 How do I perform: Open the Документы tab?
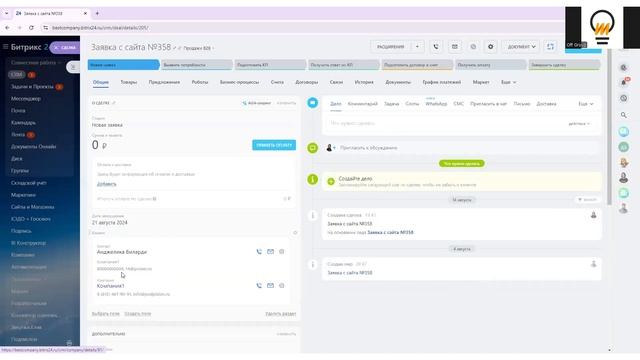tap(398, 82)
